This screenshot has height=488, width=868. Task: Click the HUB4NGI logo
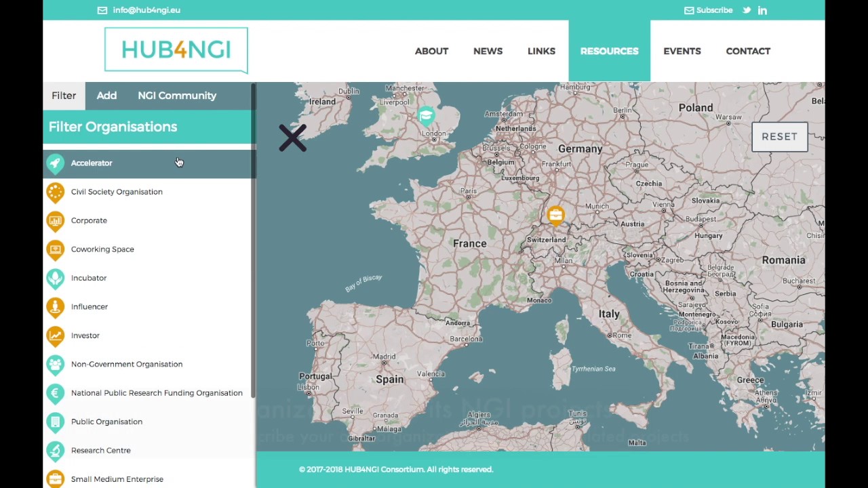pyautogui.click(x=176, y=50)
